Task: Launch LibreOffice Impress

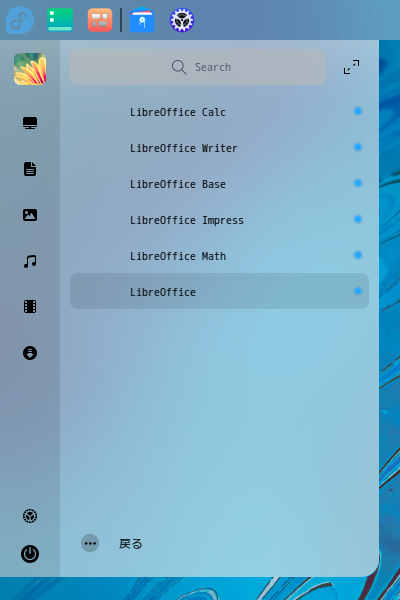Action: point(219,220)
